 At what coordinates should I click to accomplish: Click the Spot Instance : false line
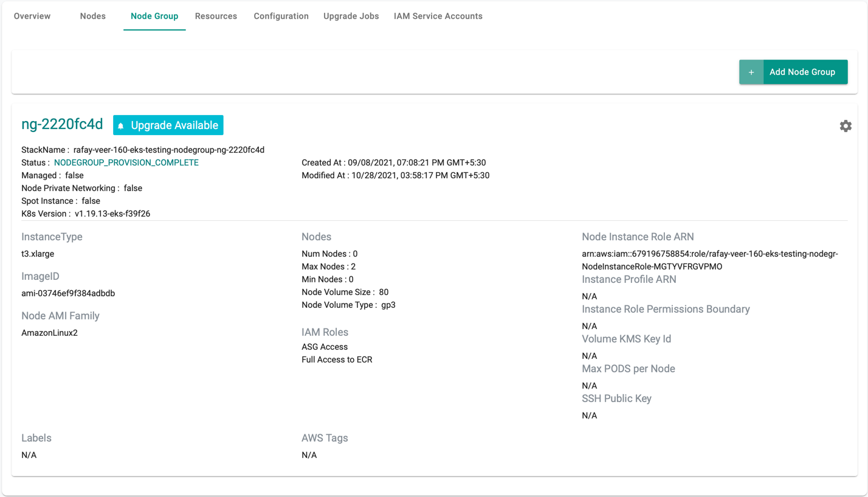[61, 201]
